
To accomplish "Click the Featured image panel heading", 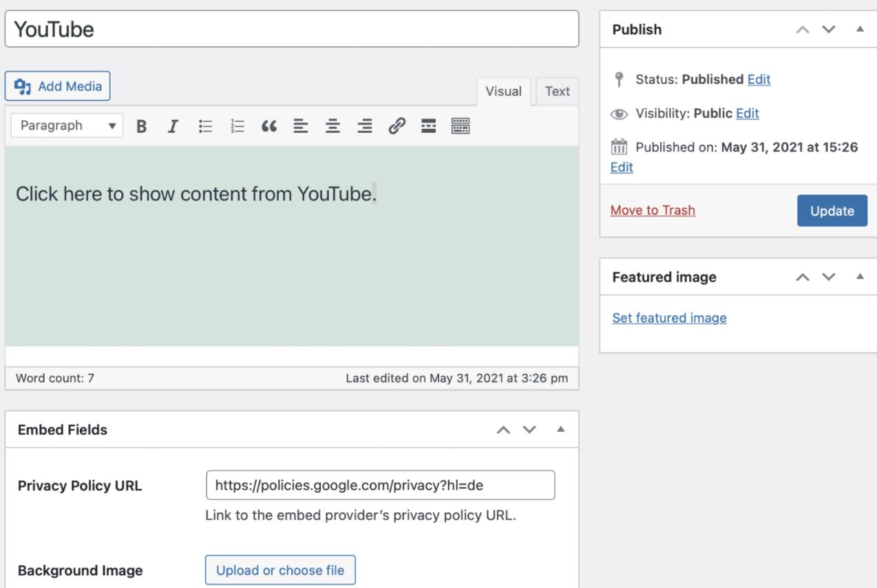I will [664, 277].
